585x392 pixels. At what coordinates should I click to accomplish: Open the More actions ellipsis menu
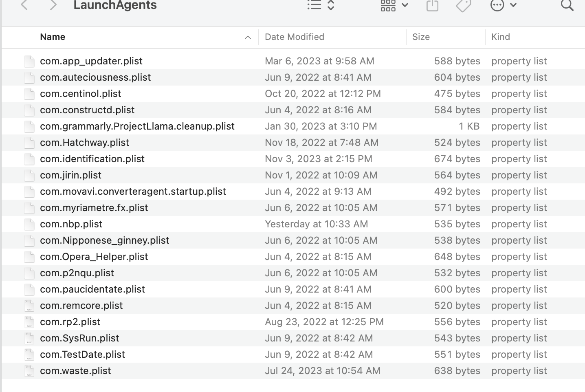coord(503,5)
